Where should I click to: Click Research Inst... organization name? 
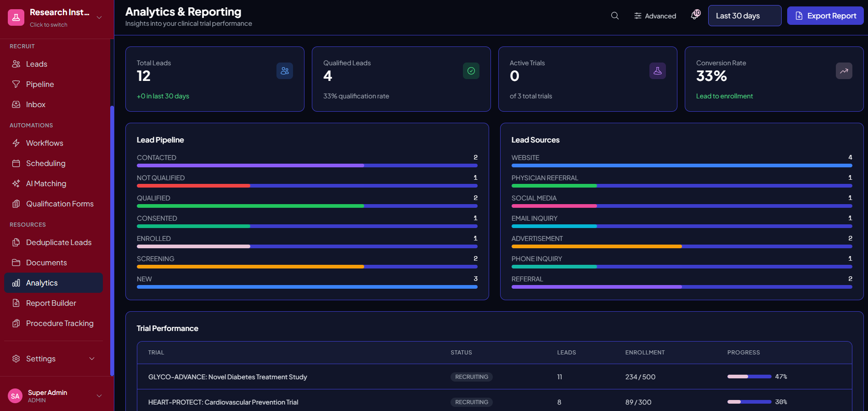(x=60, y=12)
